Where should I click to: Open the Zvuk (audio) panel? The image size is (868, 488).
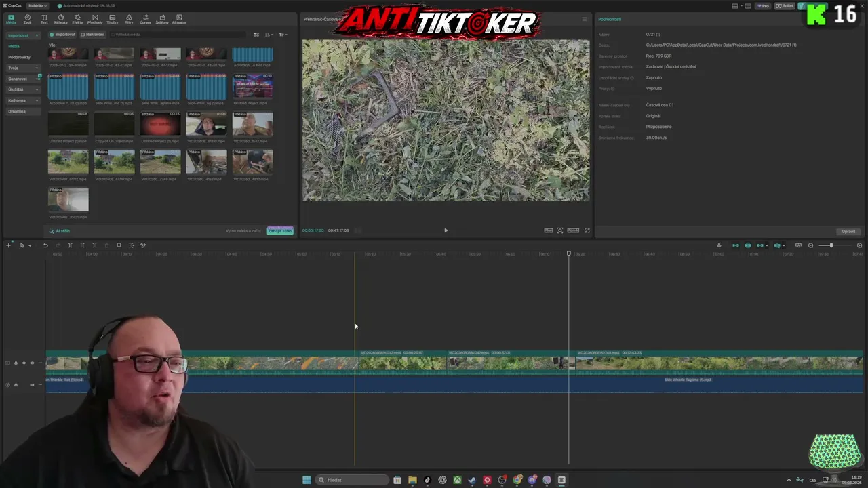pyautogui.click(x=27, y=19)
